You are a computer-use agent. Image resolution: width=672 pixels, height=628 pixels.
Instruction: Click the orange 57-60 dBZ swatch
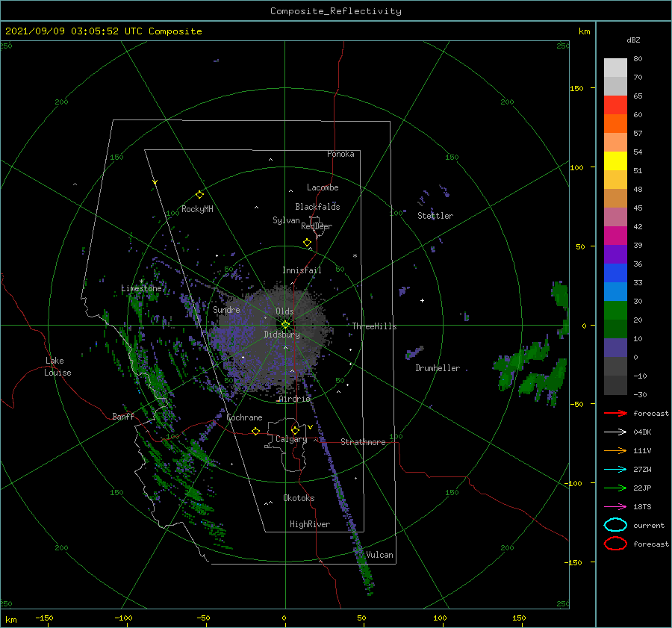click(615, 124)
